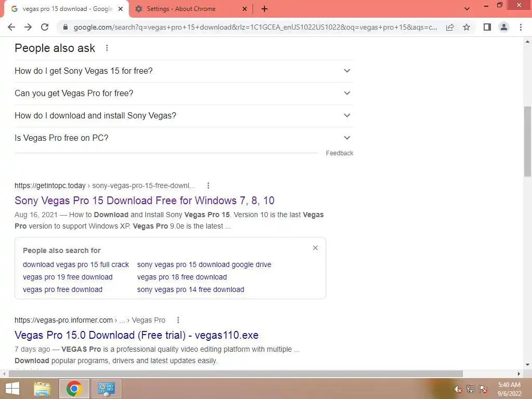Click the scroll up arrow
532x399 pixels.
click(x=527, y=42)
